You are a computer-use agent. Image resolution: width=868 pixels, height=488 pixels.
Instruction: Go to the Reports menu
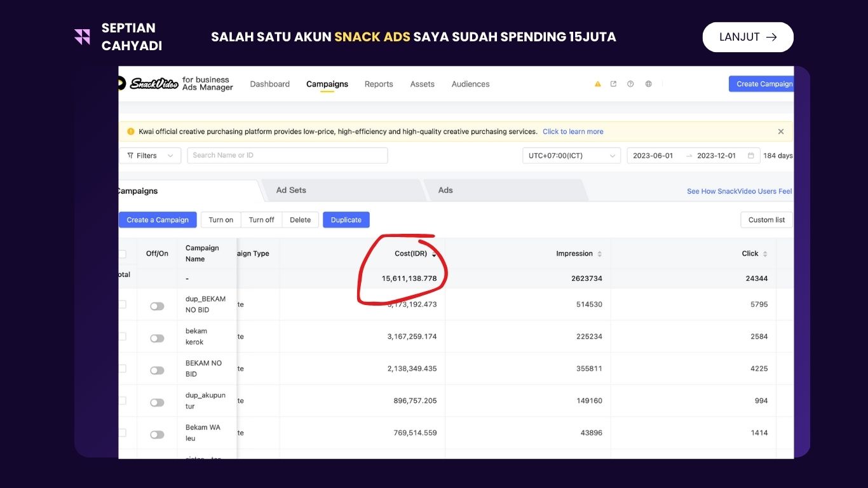point(379,84)
